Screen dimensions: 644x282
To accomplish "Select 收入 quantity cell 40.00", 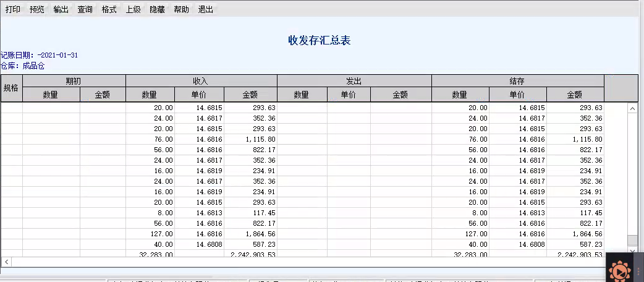I will (x=150, y=244).
